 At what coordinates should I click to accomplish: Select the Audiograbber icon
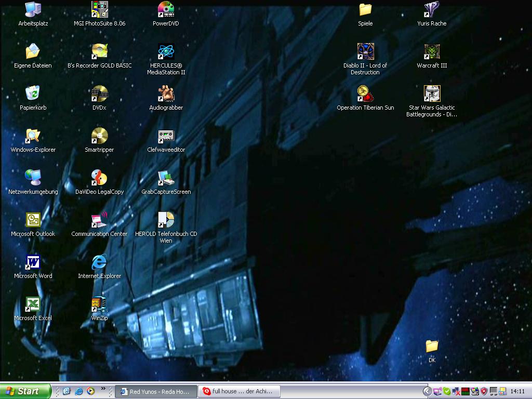(166, 94)
